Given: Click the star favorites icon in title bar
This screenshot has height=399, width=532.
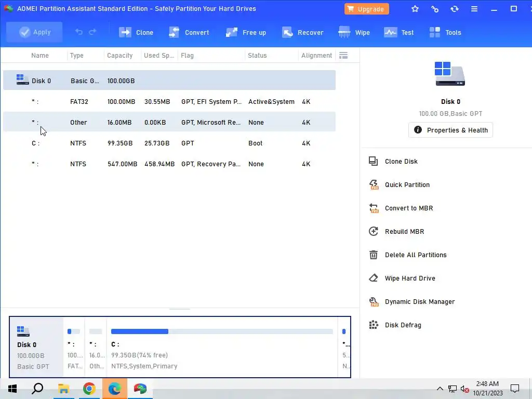Looking at the screenshot, I should 415,9.
